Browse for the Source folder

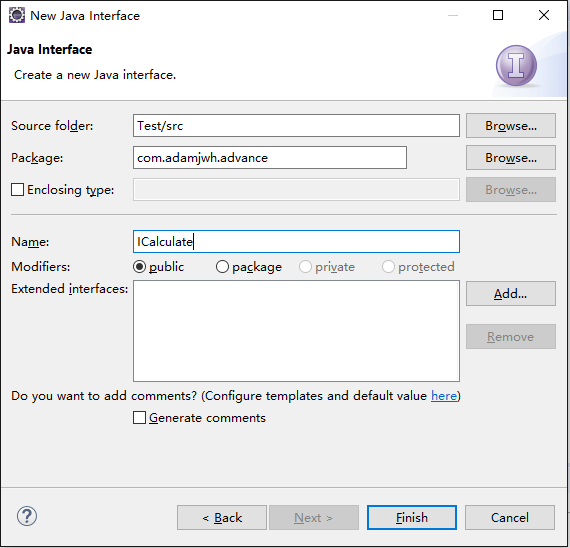511,126
